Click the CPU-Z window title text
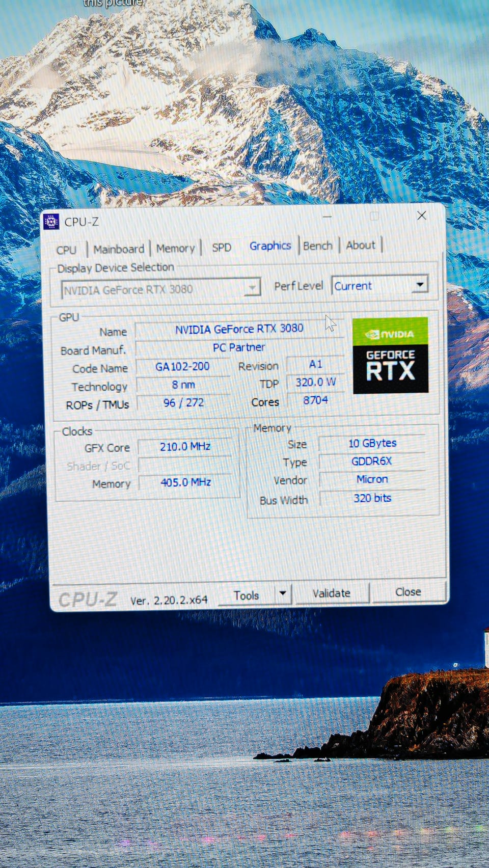The width and height of the screenshot is (489, 868). (x=81, y=222)
